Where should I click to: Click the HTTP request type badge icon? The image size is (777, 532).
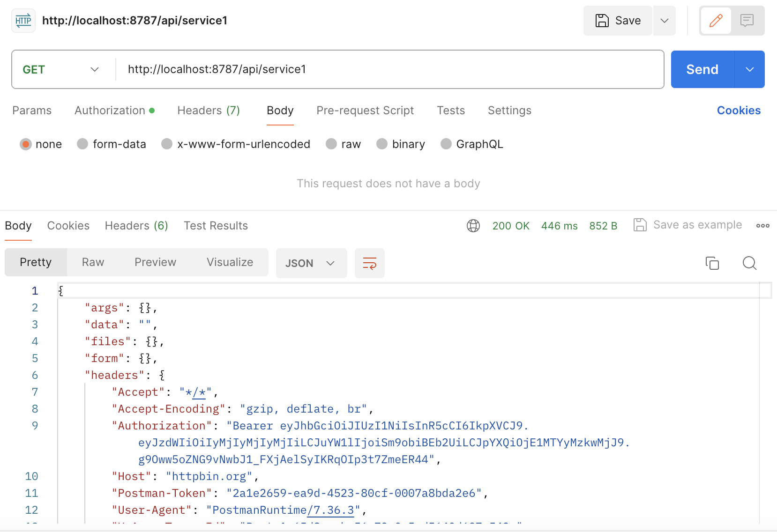point(23,20)
